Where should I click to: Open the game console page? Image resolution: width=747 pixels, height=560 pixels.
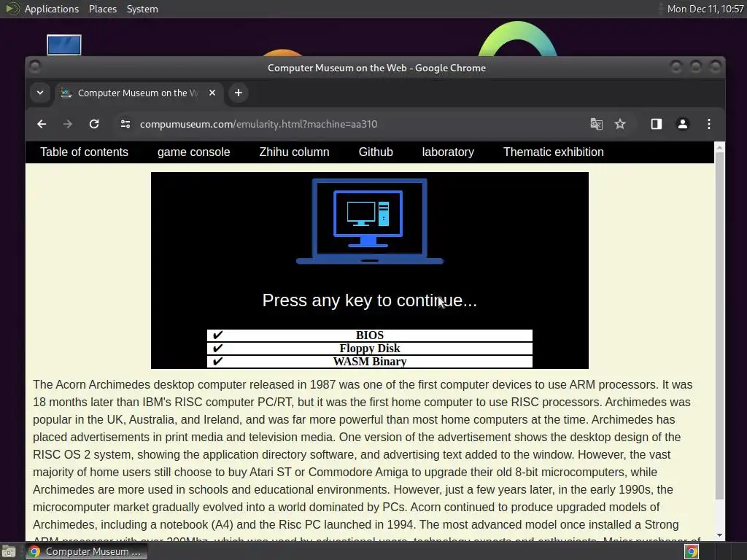coord(193,152)
